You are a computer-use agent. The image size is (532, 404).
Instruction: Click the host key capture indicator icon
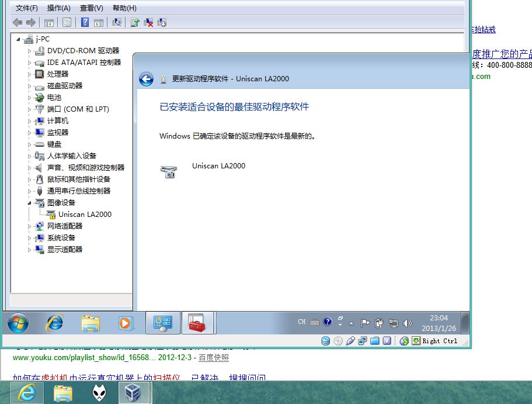point(416,341)
